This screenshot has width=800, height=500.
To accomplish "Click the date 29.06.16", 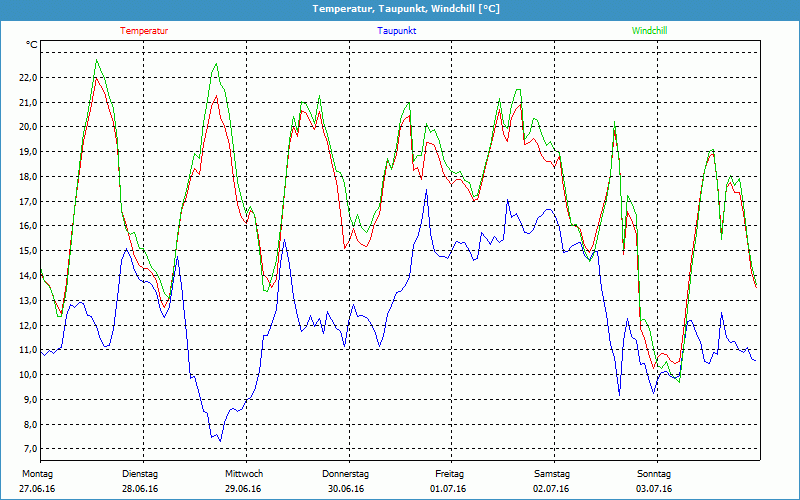I will click(243, 489).
